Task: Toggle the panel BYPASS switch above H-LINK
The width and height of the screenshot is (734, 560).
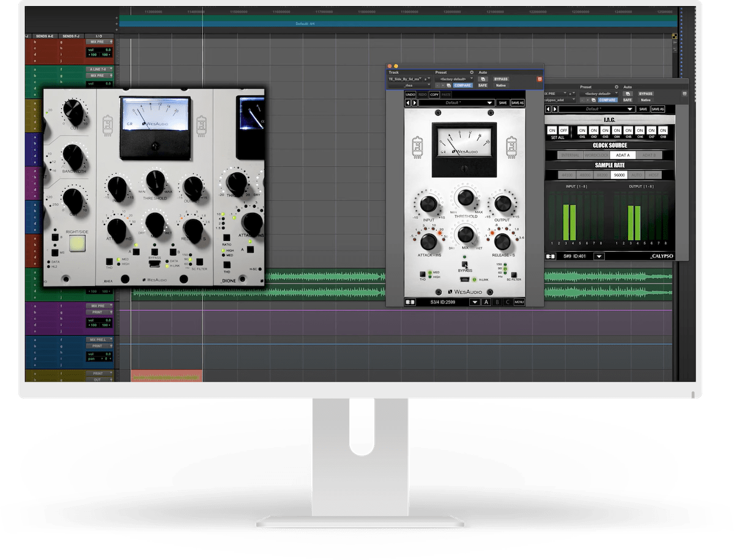Action: pos(464,263)
